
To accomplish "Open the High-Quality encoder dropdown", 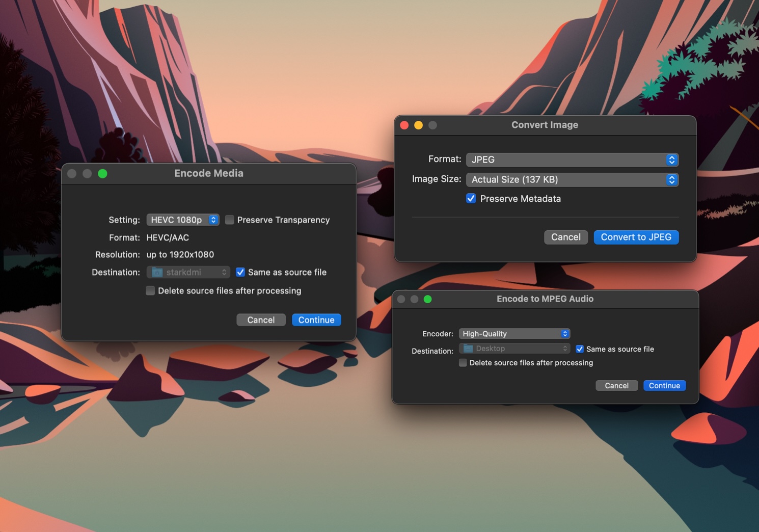I will (514, 333).
